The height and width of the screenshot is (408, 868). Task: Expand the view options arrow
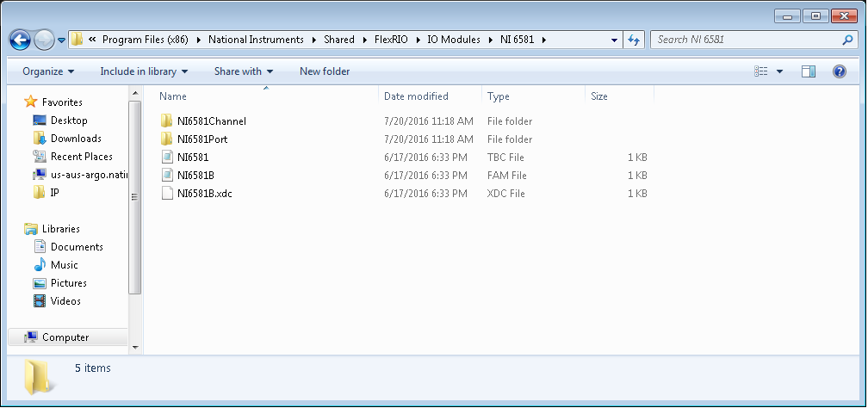[780, 71]
